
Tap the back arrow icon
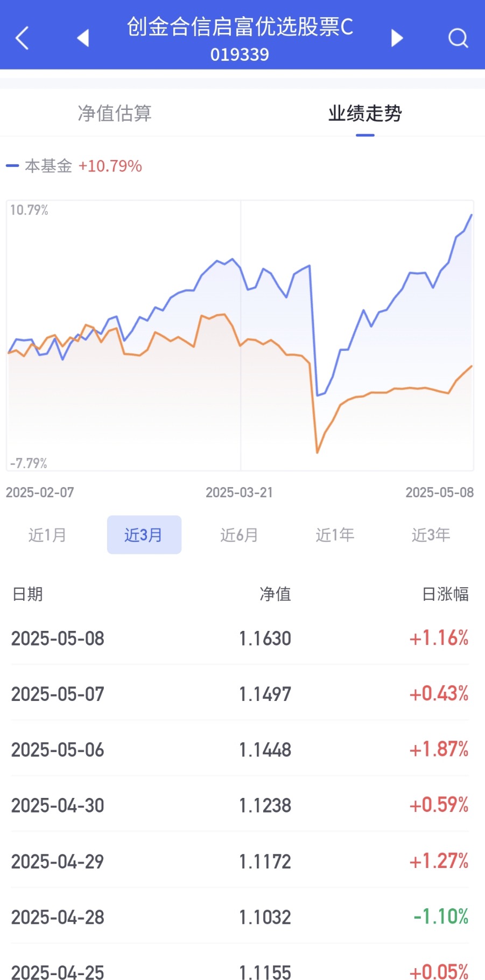click(22, 38)
